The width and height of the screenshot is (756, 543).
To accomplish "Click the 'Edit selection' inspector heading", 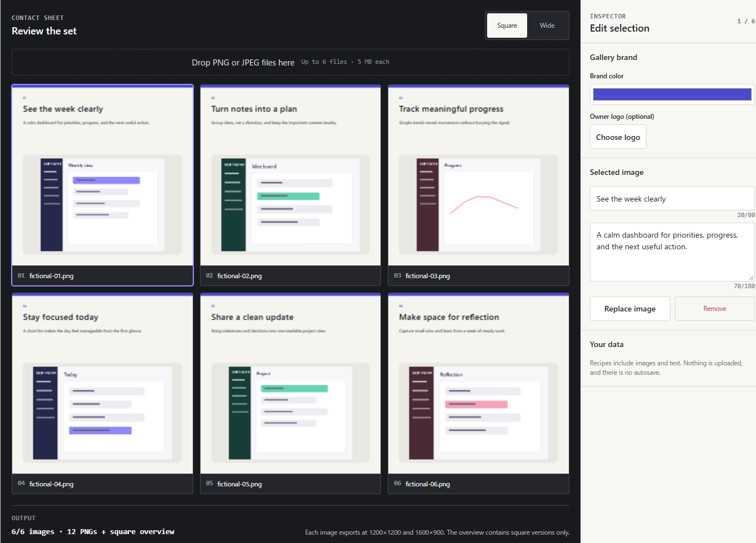I will [x=619, y=28].
